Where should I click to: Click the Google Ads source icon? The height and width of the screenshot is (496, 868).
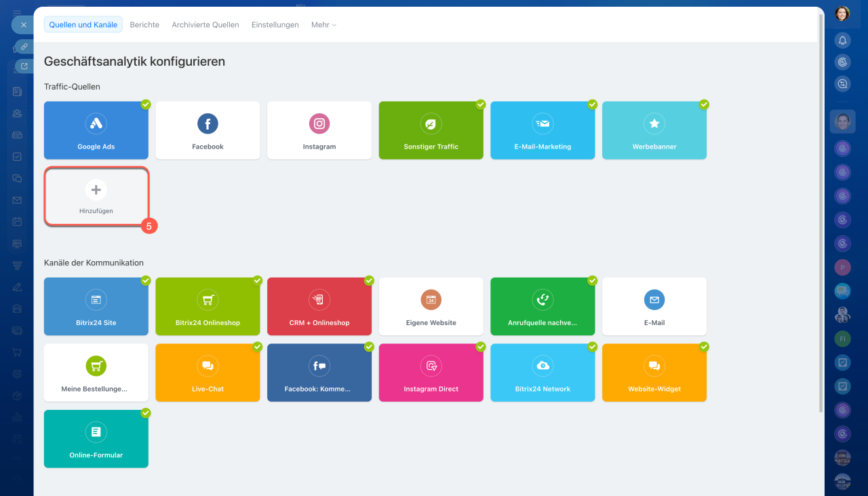pos(96,123)
